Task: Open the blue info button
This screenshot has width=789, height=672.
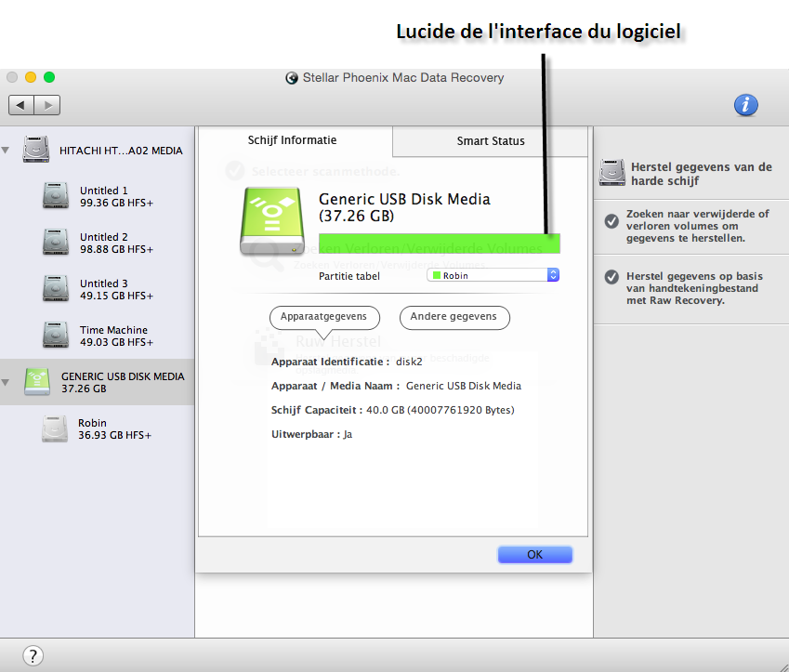Action: (745, 105)
